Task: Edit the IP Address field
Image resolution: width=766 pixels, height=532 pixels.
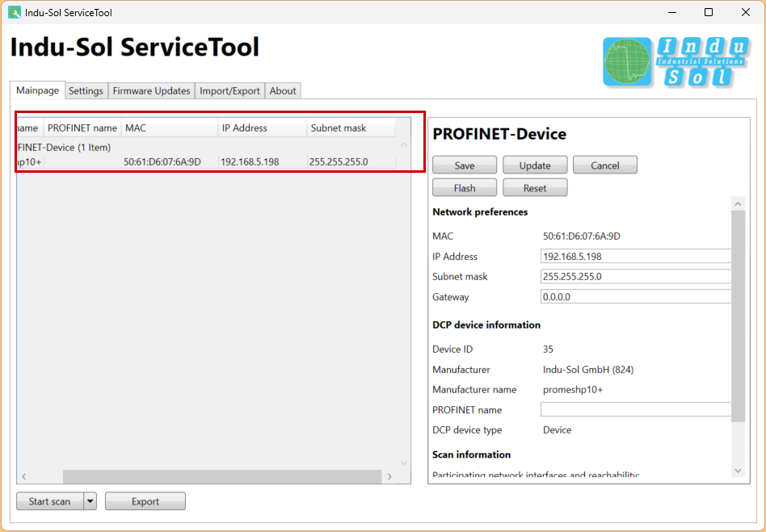Action: tap(636, 256)
